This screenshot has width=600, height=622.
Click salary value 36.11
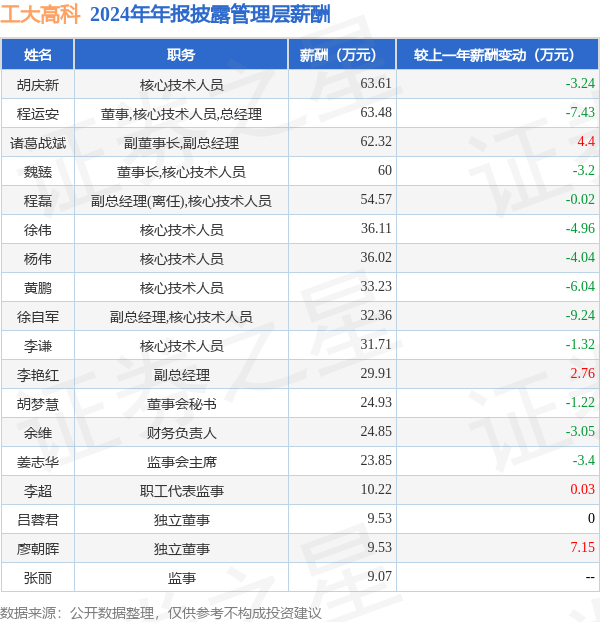[x=376, y=228]
